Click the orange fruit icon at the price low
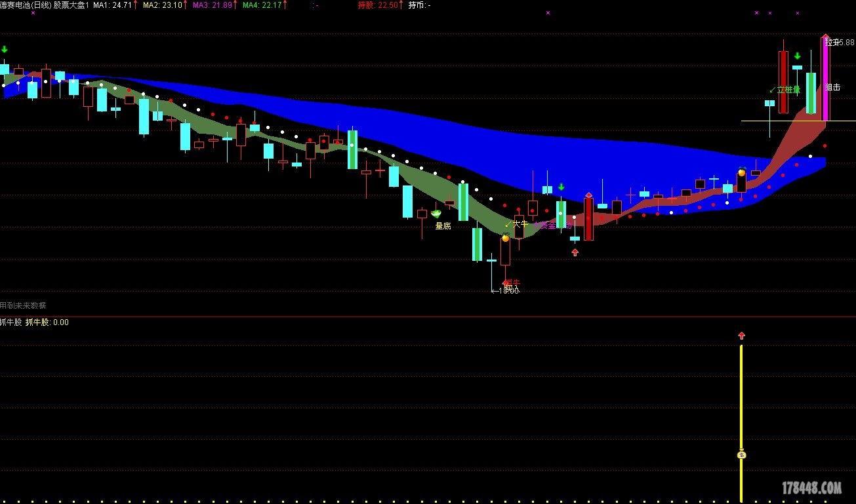The width and height of the screenshot is (856, 504). (506, 238)
